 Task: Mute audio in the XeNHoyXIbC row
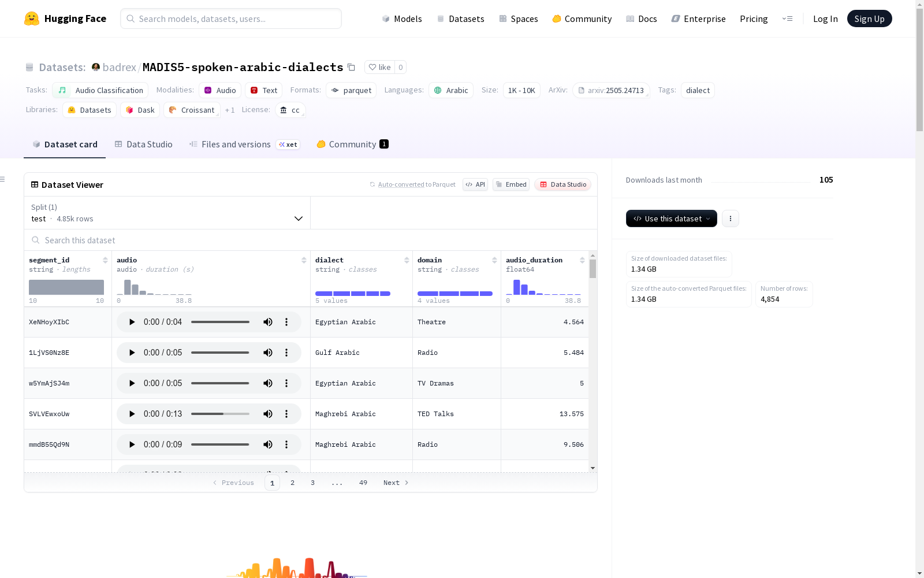tap(268, 322)
